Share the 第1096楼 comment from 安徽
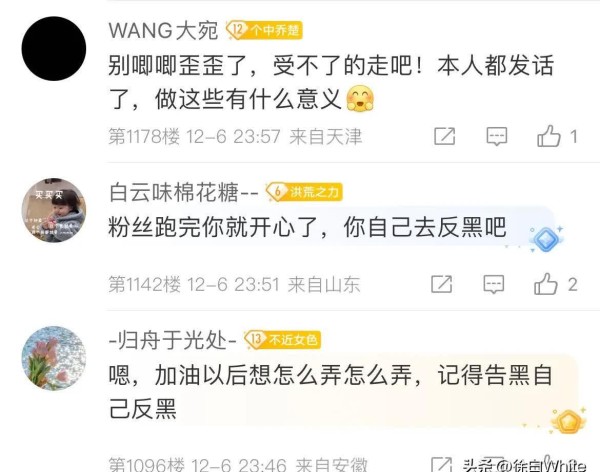This screenshot has height=472, width=600. click(x=442, y=464)
